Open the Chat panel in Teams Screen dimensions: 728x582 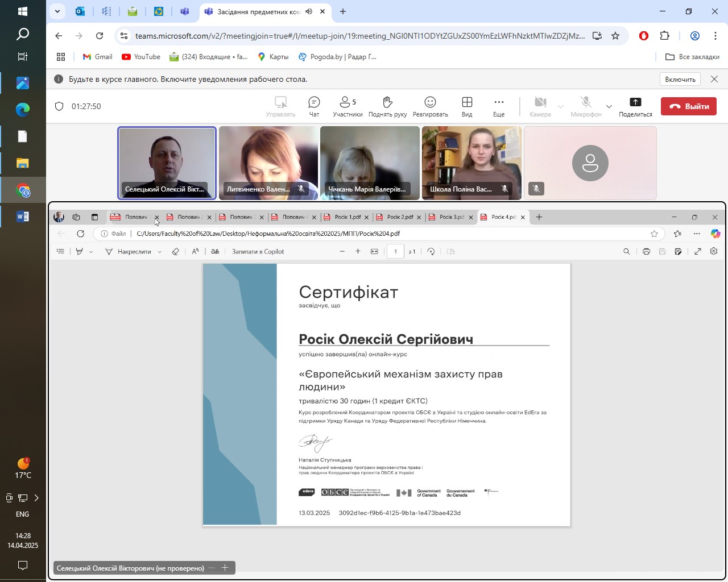(x=314, y=106)
